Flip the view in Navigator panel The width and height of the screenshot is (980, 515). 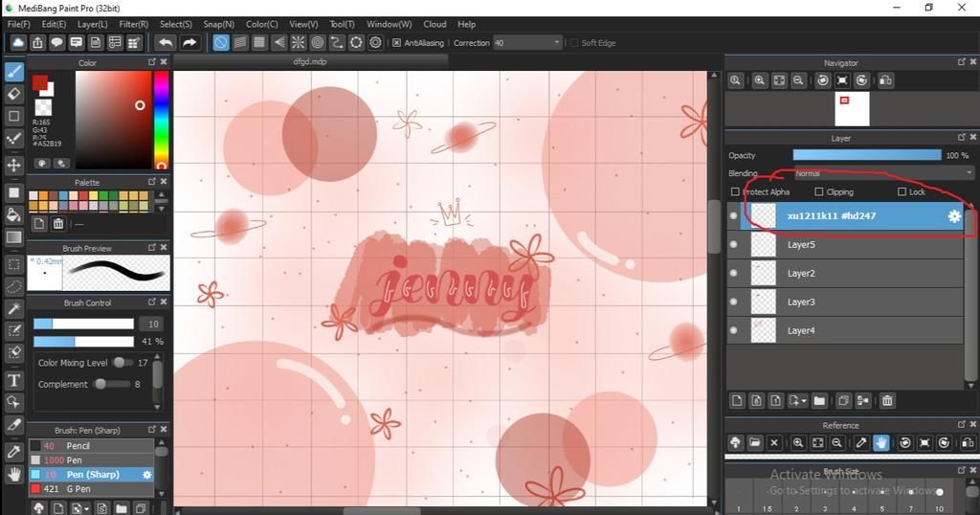(885, 80)
